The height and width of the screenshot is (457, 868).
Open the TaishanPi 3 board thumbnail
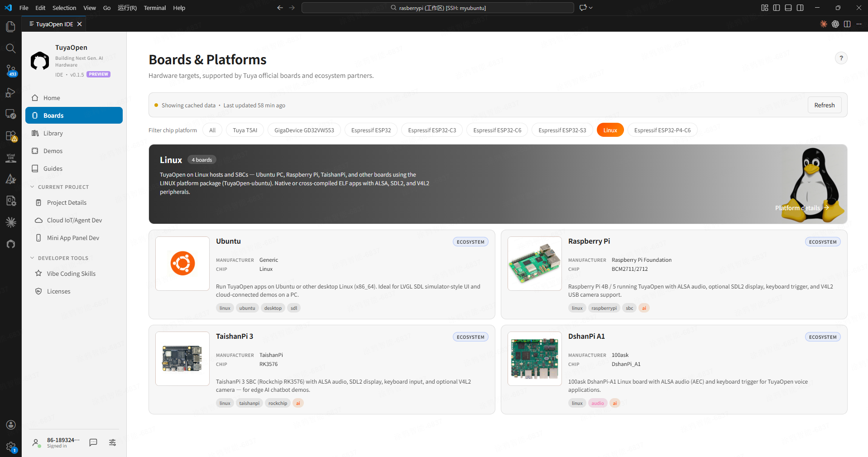coord(182,359)
